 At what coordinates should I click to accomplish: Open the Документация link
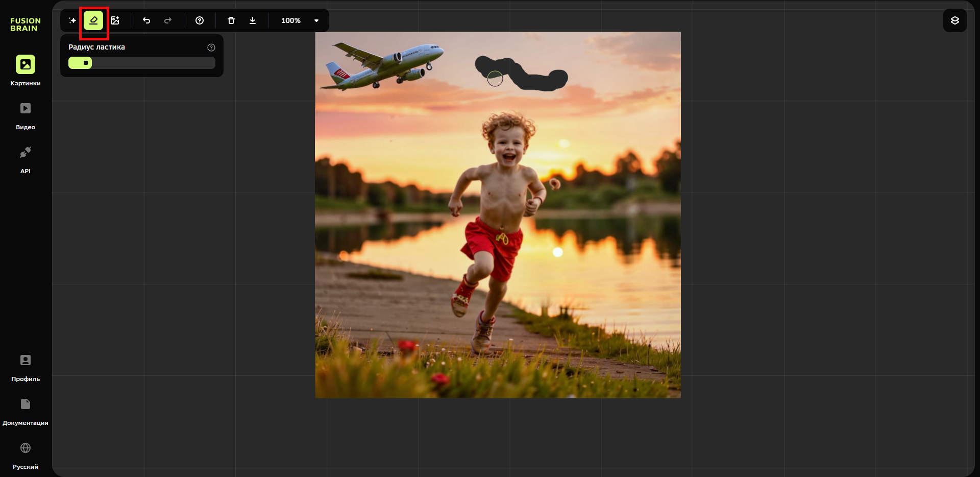[26, 411]
